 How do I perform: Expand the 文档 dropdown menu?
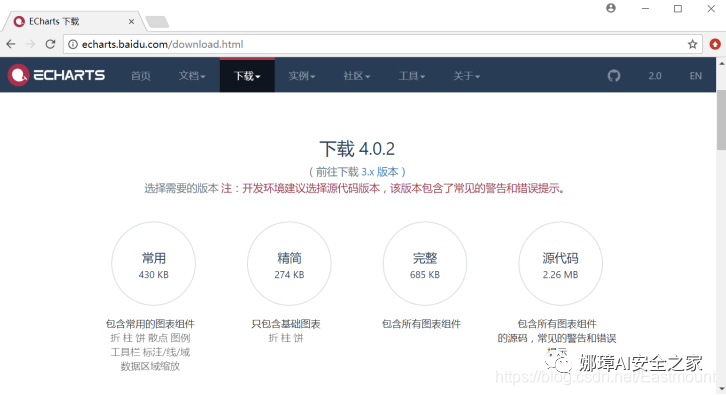pyautogui.click(x=192, y=75)
